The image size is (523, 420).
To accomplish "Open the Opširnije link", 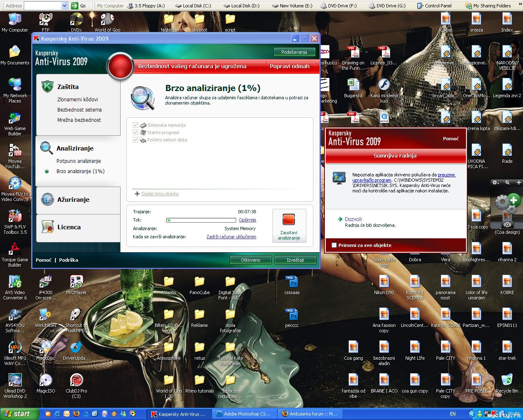I will pos(247,220).
